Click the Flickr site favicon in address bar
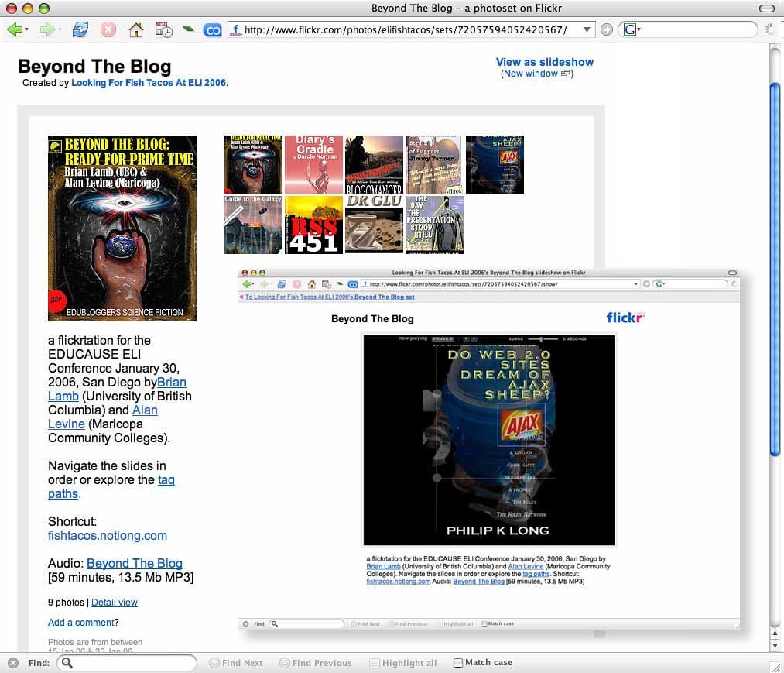The image size is (784, 673). click(235, 29)
